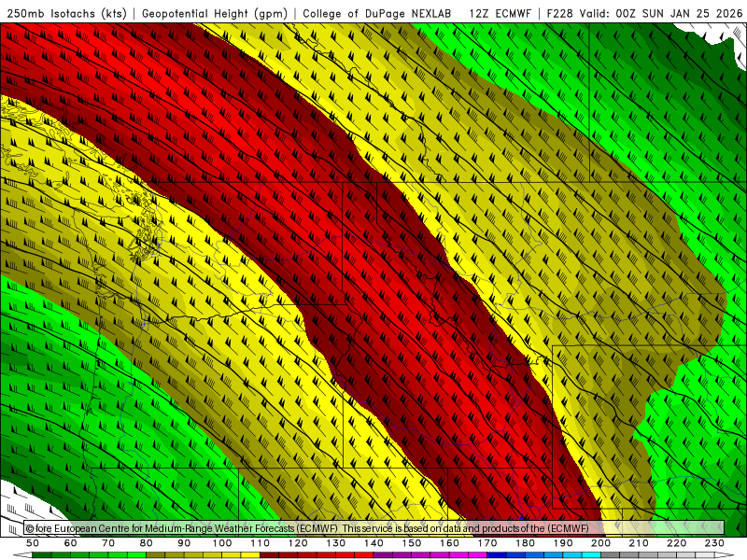The height and width of the screenshot is (560, 747).
Task: Choose the 190 legend label
Action: click(563, 543)
